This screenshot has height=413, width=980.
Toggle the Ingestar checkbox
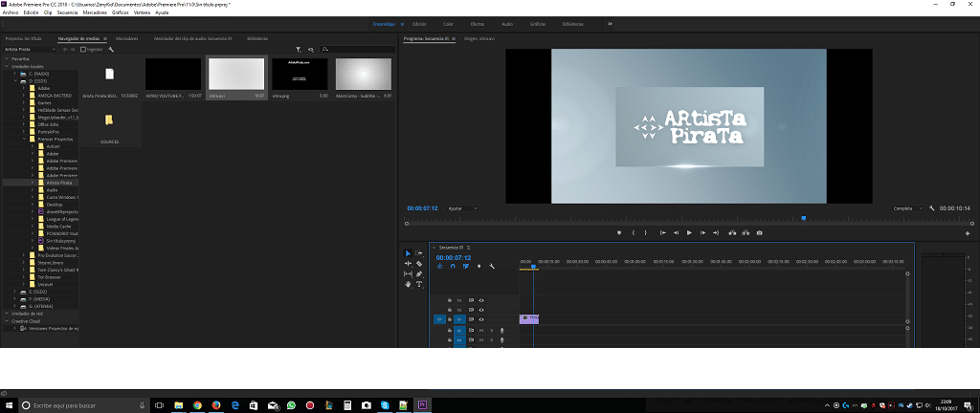pyautogui.click(x=84, y=50)
